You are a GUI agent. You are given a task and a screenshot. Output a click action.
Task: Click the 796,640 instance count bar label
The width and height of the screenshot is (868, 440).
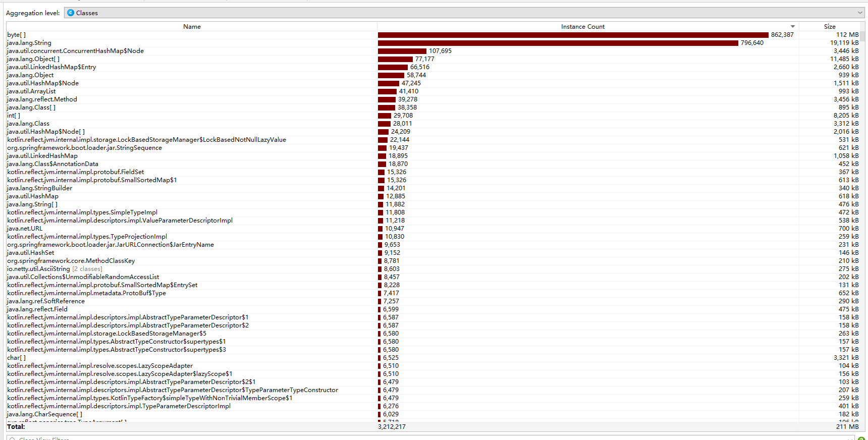[x=752, y=43]
